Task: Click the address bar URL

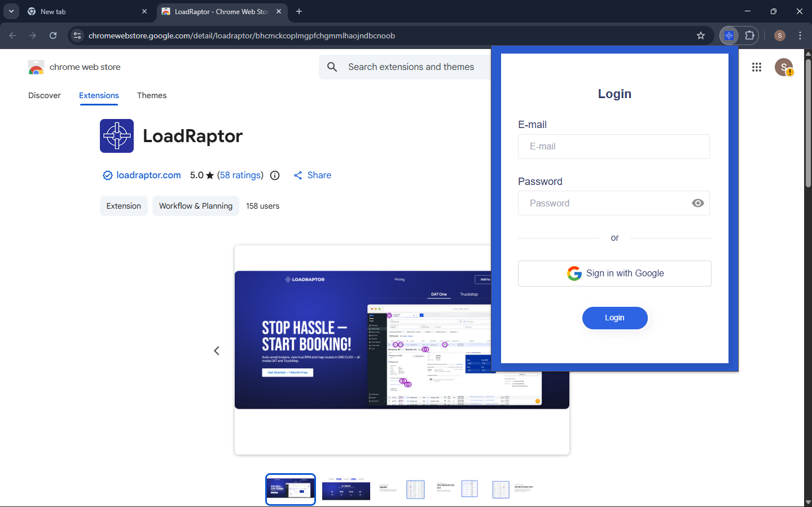Action: 242,36
